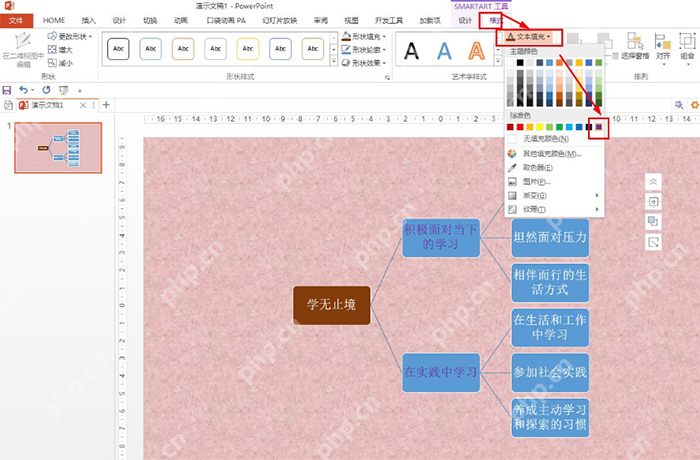
Task: Select the 参加社会实践 node
Action: coord(550,372)
